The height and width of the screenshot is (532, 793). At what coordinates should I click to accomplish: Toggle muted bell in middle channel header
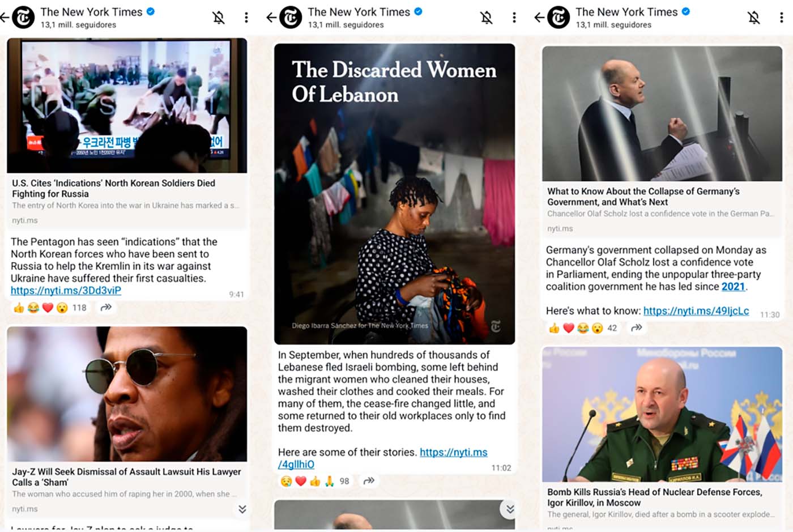tap(486, 18)
